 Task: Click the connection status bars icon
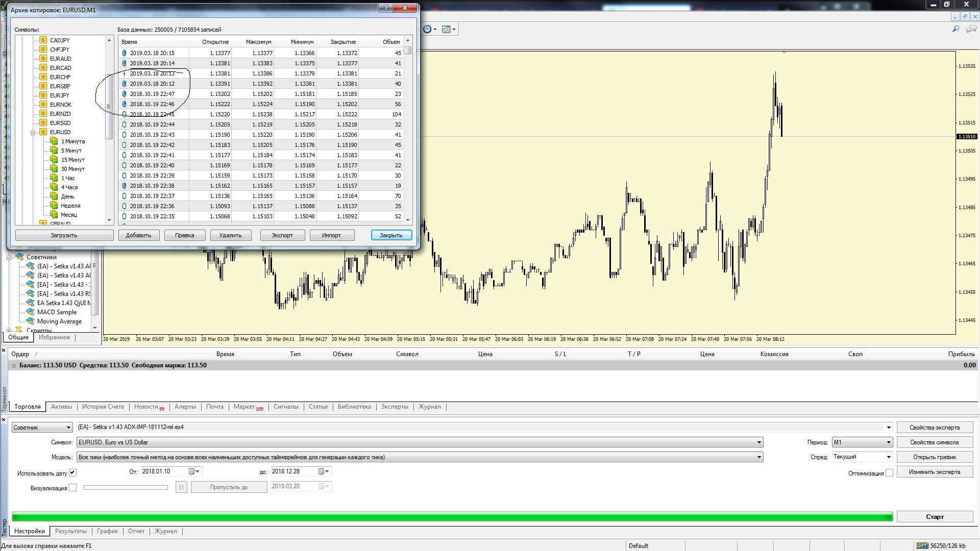(x=922, y=546)
